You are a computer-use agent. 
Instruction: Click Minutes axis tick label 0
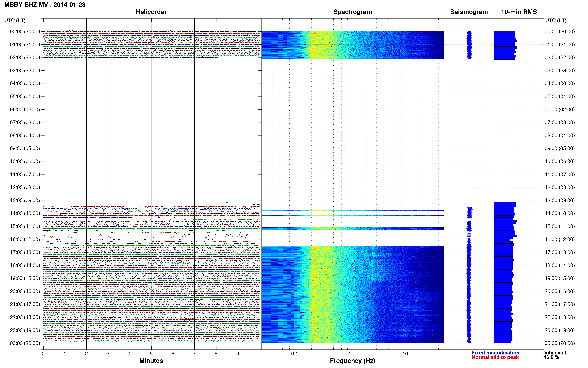43,354
